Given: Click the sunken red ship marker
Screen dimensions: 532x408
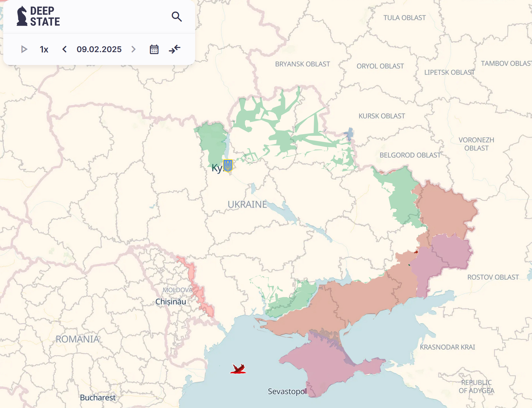Looking at the screenshot, I should pyautogui.click(x=238, y=369).
